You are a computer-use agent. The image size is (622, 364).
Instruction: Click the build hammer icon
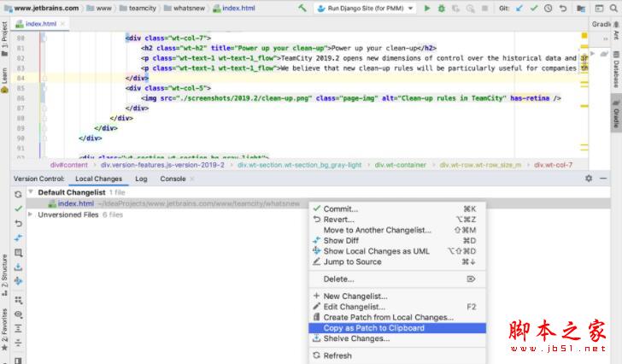click(304, 9)
